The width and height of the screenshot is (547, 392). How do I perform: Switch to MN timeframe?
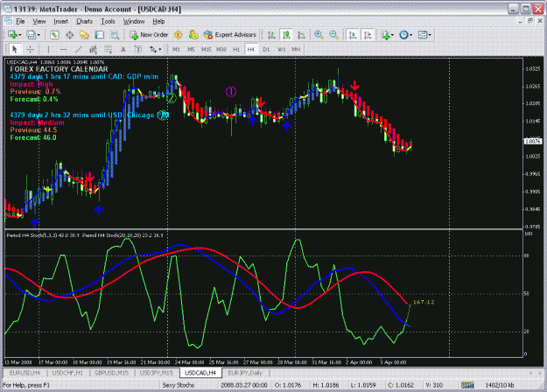click(x=296, y=49)
